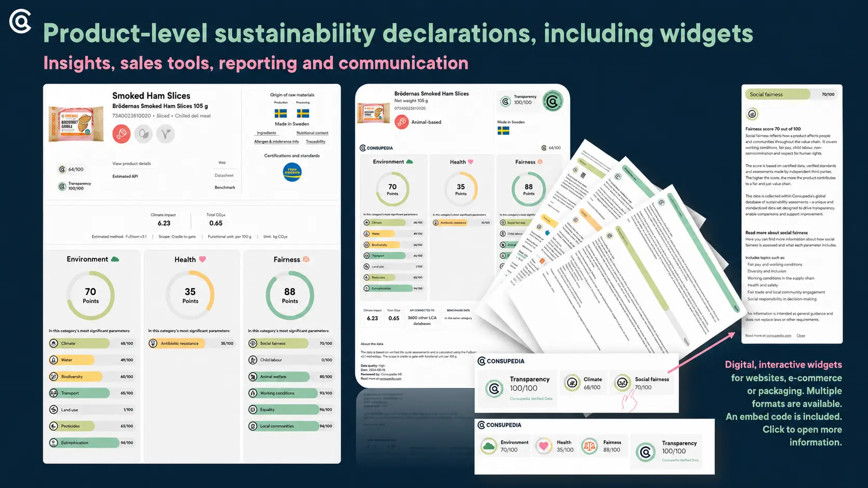Click the Transparency 100/100 tile in the three-score widget
The height and width of the screenshot is (488, 868).
coord(518,388)
